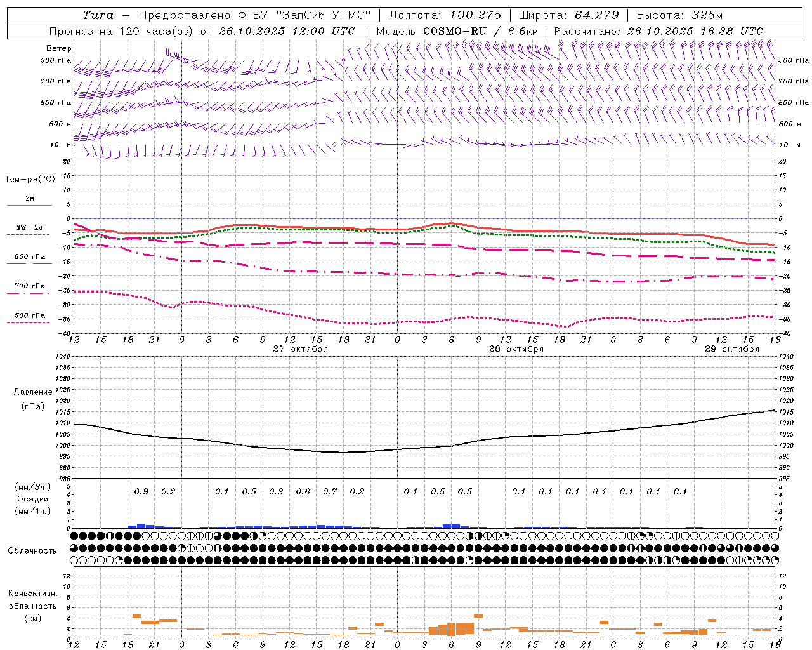Click the "Осадки" precipitation label

[31, 500]
